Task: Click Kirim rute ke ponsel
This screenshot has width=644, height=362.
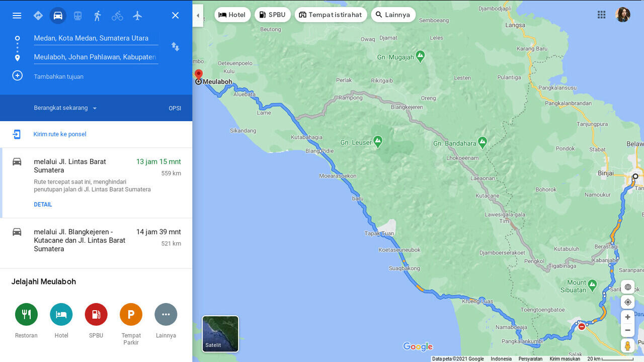Action: click(59, 134)
